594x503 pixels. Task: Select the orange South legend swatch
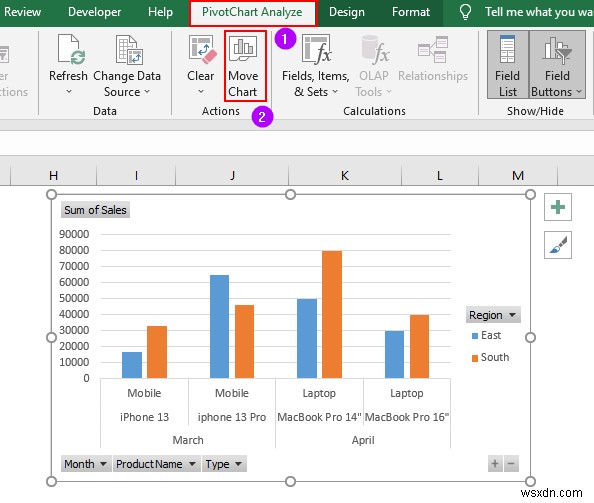pyautogui.click(x=475, y=358)
